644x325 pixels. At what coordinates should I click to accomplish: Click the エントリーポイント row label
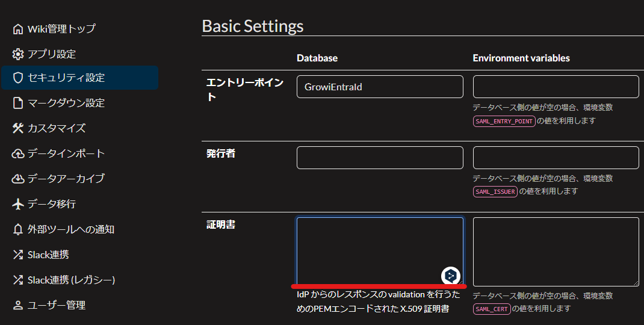(245, 89)
